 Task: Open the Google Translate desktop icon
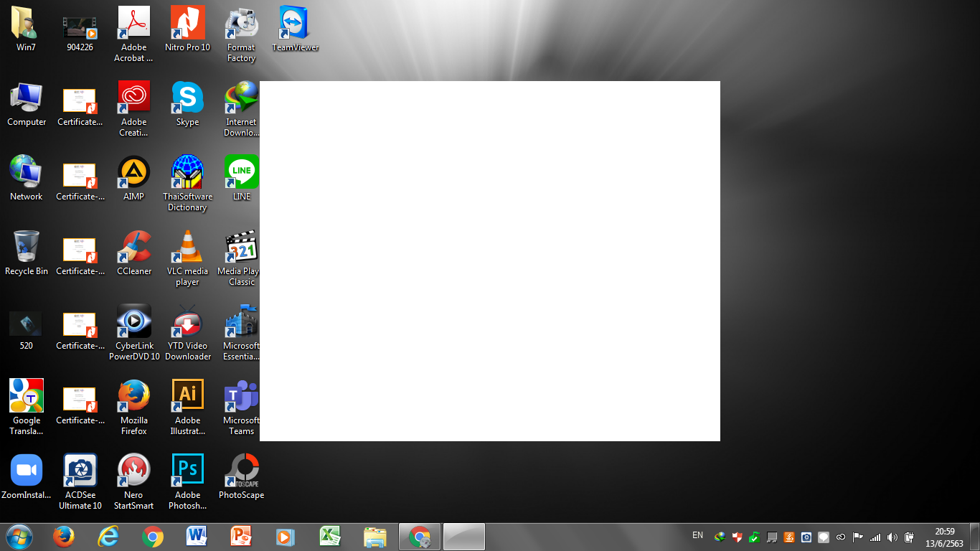[27, 407]
